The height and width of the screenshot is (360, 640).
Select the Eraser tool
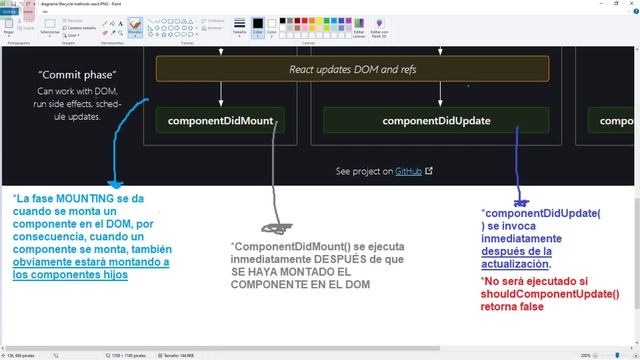(x=105, y=33)
